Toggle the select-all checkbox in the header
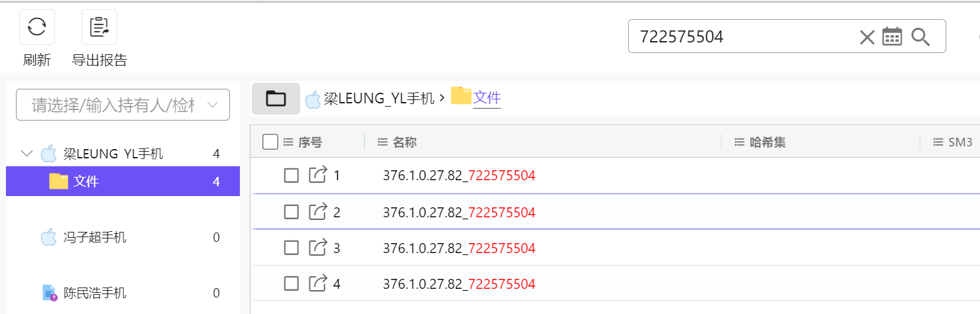This screenshot has width=980, height=314. pyautogui.click(x=270, y=142)
